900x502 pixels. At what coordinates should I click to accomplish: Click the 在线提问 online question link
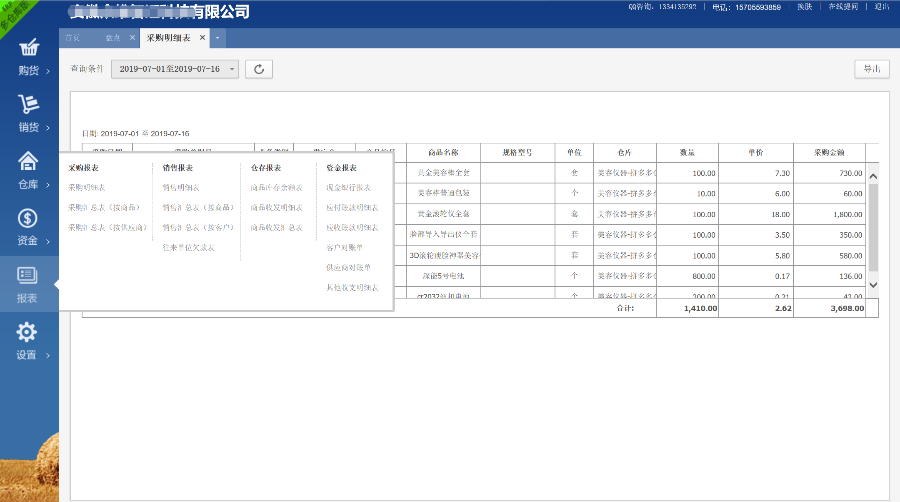click(844, 7)
